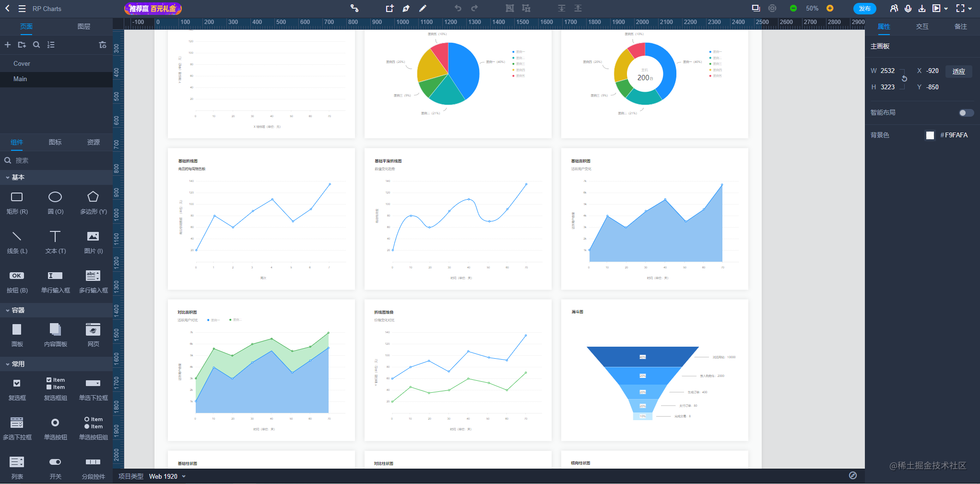Undo the last action
The height and width of the screenshot is (484, 980).
(x=458, y=8)
